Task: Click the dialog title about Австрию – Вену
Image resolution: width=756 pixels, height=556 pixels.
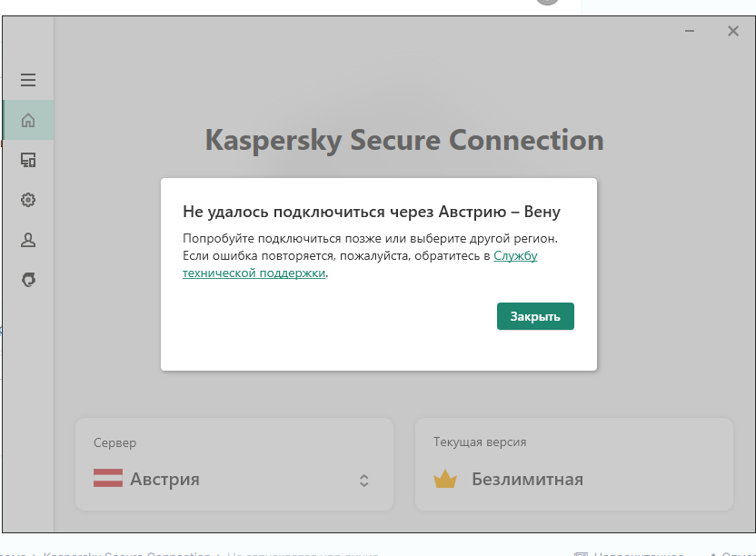Action: coord(372,212)
